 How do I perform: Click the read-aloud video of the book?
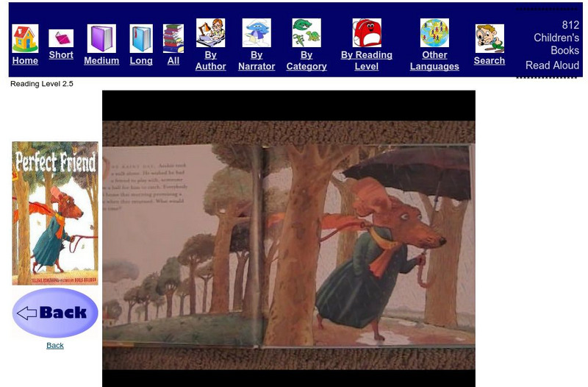pyautogui.click(x=289, y=238)
